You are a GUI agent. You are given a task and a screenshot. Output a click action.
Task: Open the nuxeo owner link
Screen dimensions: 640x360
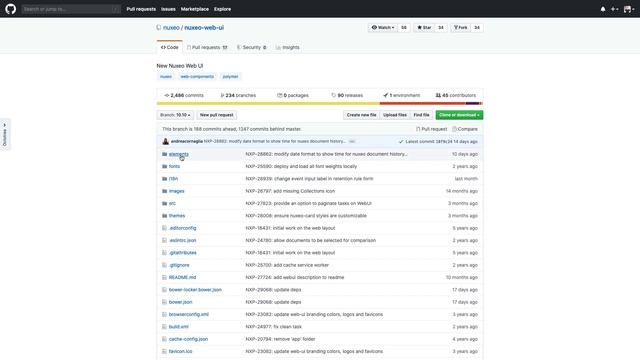pyautogui.click(x=171, y=28)
